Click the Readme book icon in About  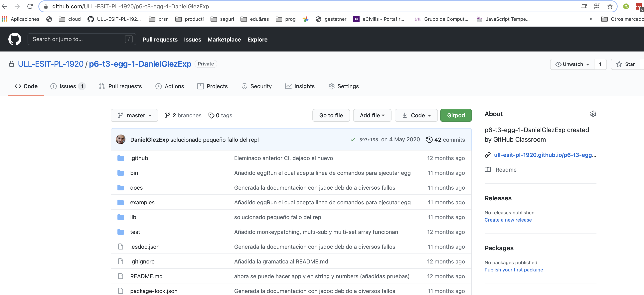pyautogui.click(x=488, y=170)
